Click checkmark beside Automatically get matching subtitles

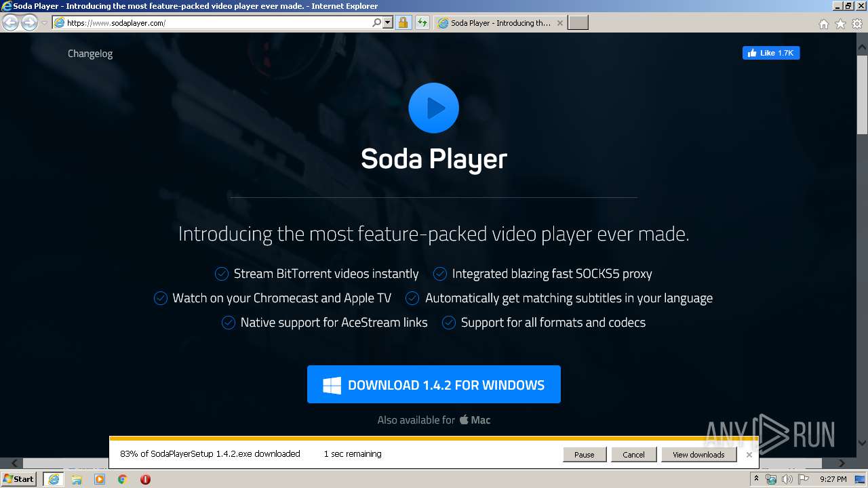pyautogui.click(x=412, y=298)
